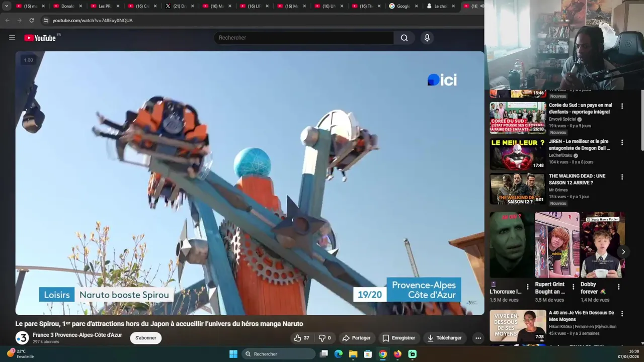Reload the page in browser
The width and height of the screenshot is (644, 362).
31,20
